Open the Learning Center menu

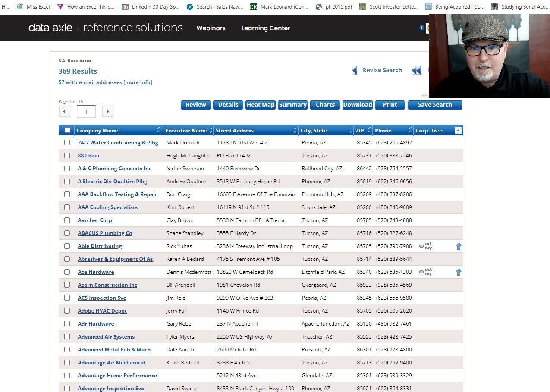click(266, 28)
